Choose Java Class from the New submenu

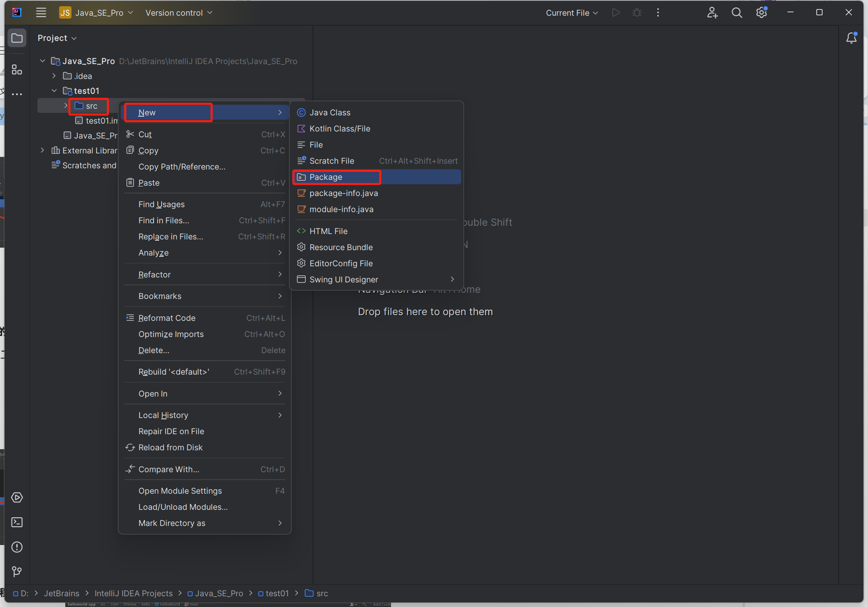(330, 112)
